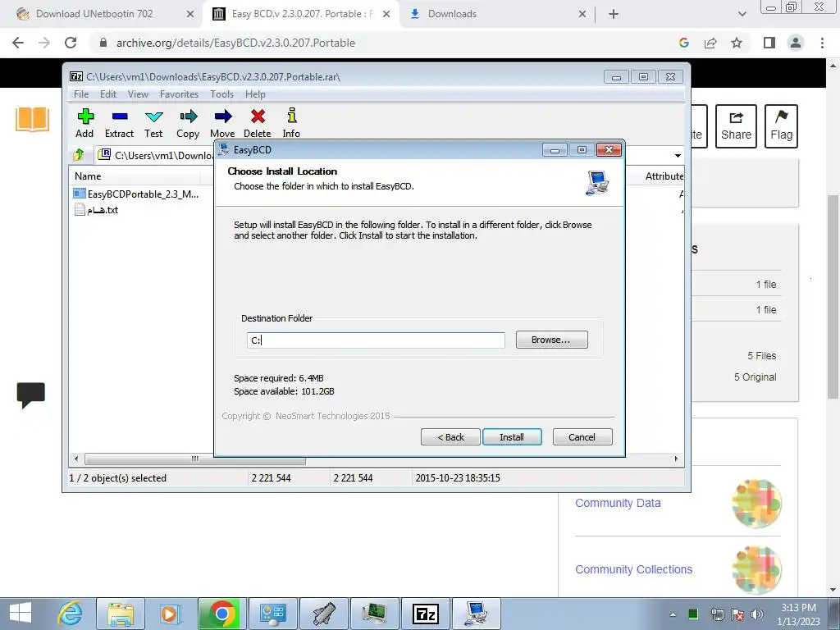The width and height of the screenshot is (840, 630).
Task: Click the Move toolbar icon in 7-Zip
Action: click(222, 123)
